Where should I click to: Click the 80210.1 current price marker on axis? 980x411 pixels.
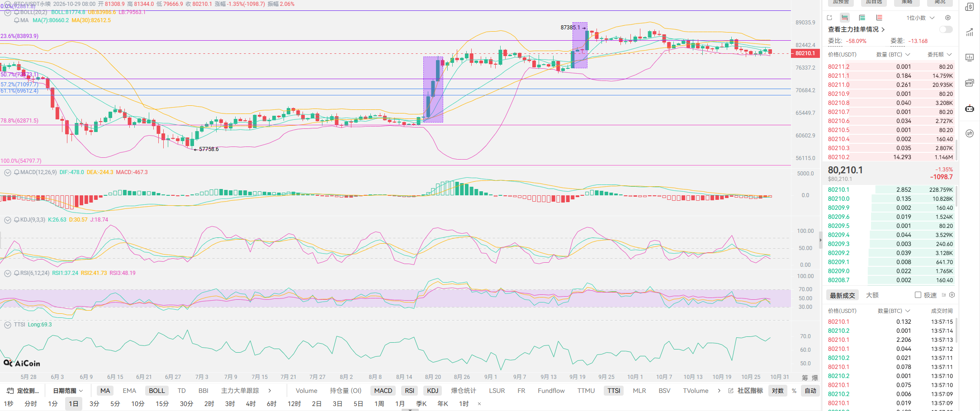805,53
